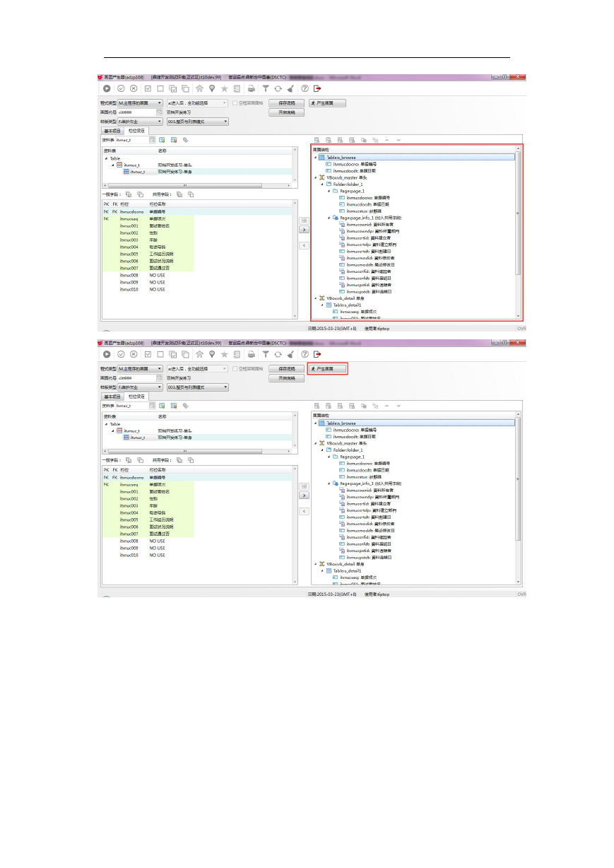Toggle the 空框架画面档 checkbox in upper screenshot
The image size is (614, 868).
point(236,103)
